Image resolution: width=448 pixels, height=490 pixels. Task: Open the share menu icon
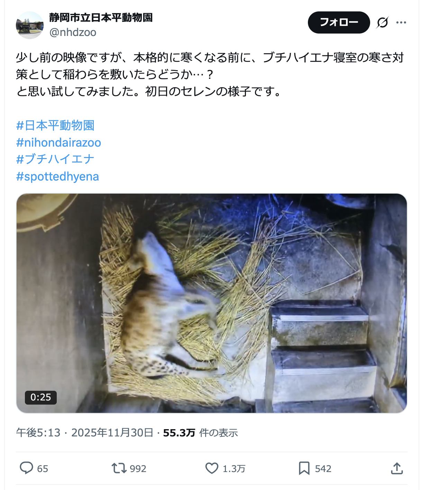click(397, 468)
